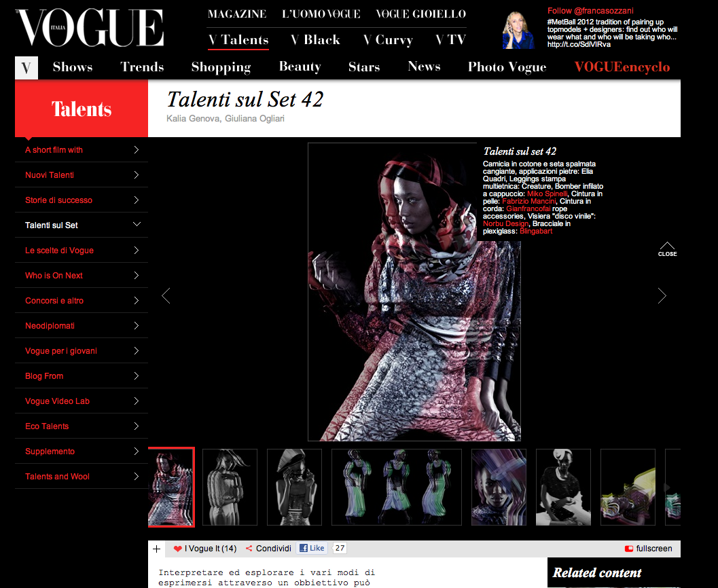Select the sixth thumbnail with white hat
The image size is (718, 588).
(563, 487)
